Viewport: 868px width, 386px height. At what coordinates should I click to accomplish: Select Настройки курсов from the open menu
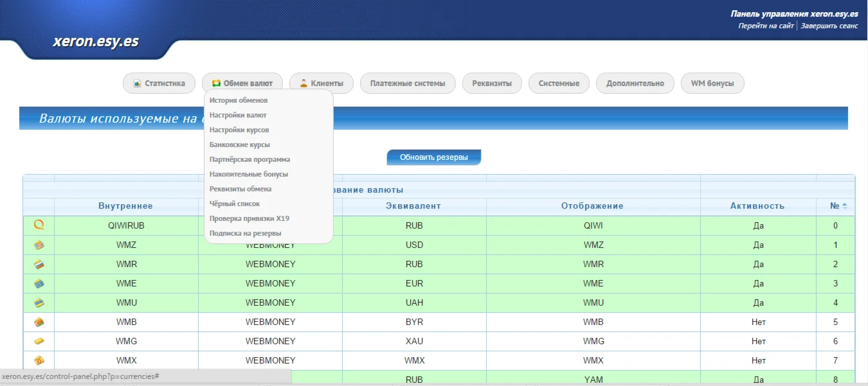237,129
